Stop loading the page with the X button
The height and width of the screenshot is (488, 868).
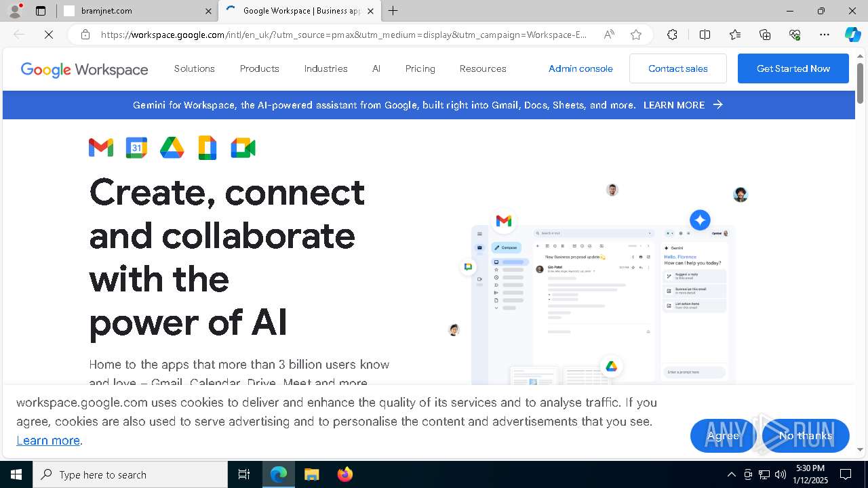click(x=49, y=35)
